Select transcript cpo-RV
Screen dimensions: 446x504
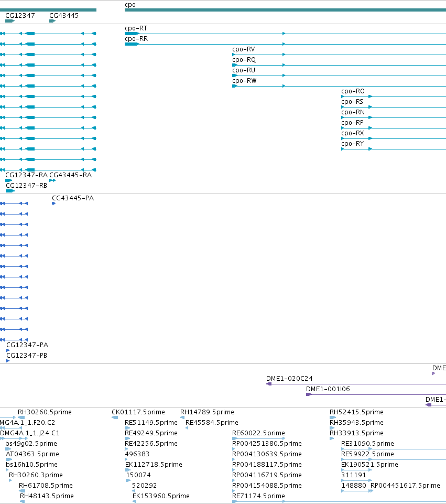[x=243, y=49]
